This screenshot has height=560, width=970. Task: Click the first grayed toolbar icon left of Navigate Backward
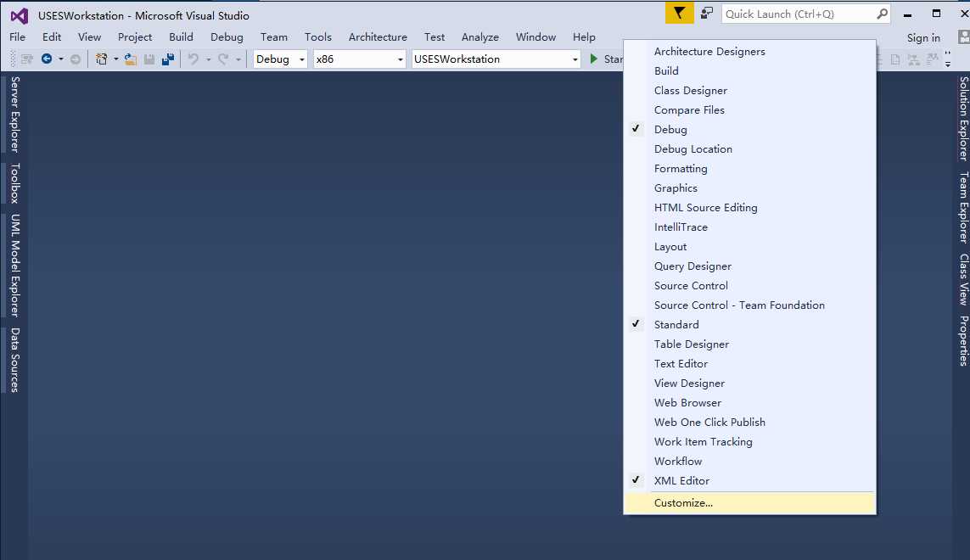(x=26, y=59)
